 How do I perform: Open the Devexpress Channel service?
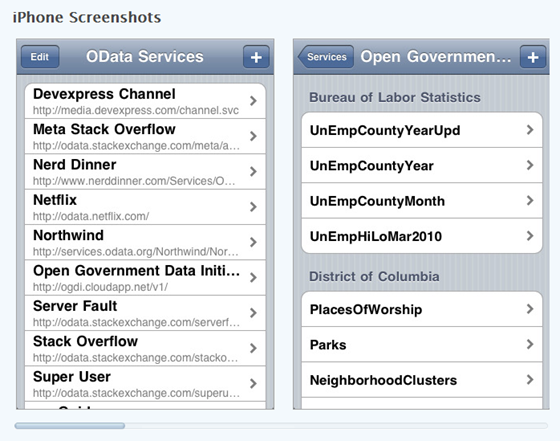pyautogui.click(x=145, y=101)
